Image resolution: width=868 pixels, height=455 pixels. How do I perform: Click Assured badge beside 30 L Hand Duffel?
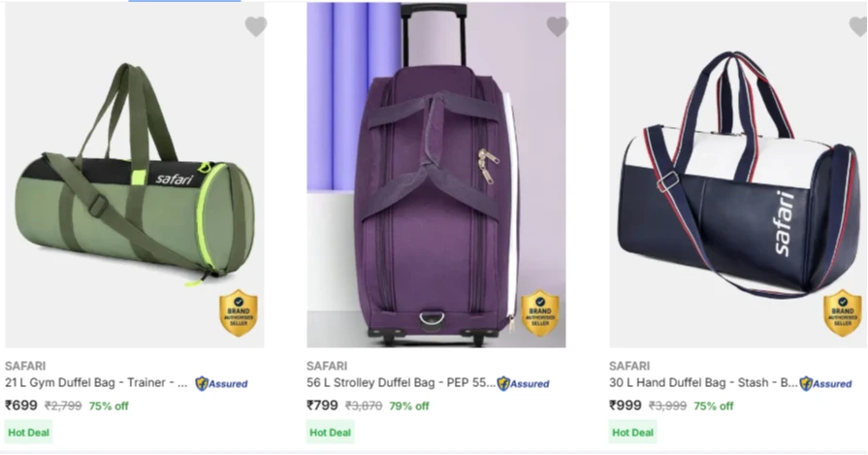tap(825, 383)
